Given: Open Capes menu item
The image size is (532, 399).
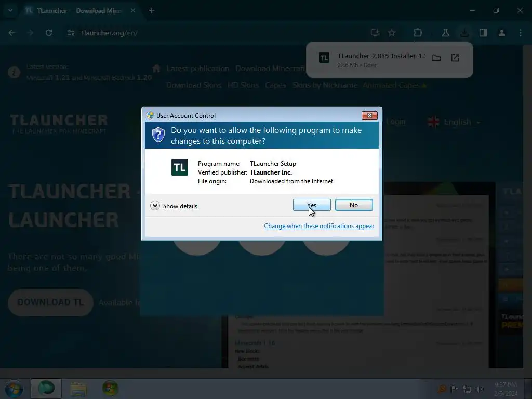Looking at the screenshot, I should click(x=275, y=85).
